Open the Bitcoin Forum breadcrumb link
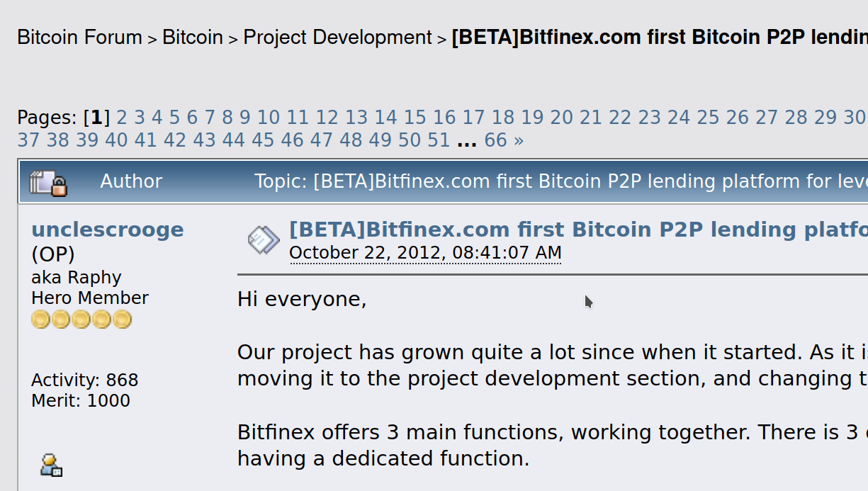 point(79,37)
